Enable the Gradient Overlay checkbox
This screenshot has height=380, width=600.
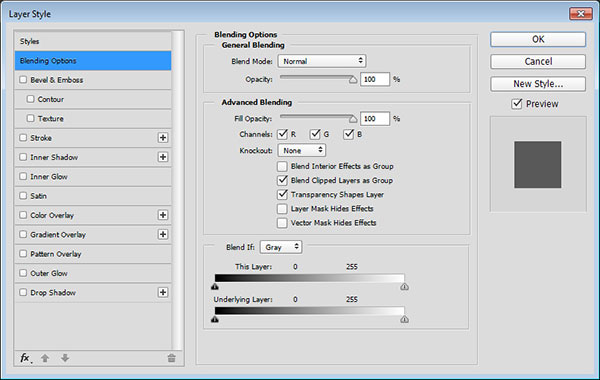click(x=23, y=234)
